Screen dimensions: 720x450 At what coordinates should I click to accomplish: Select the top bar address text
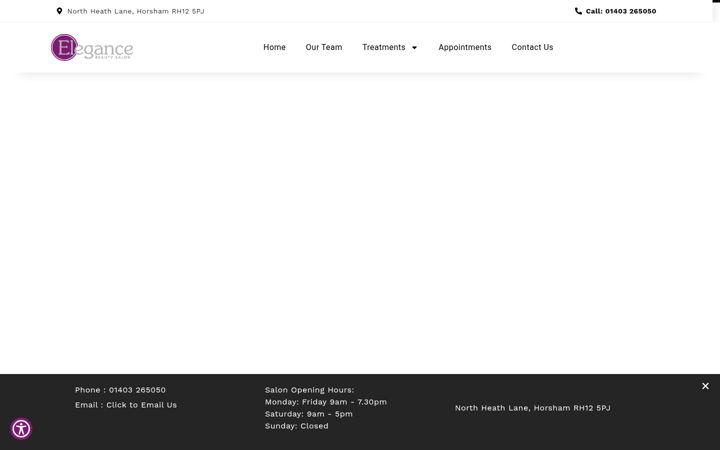[135, 11]
